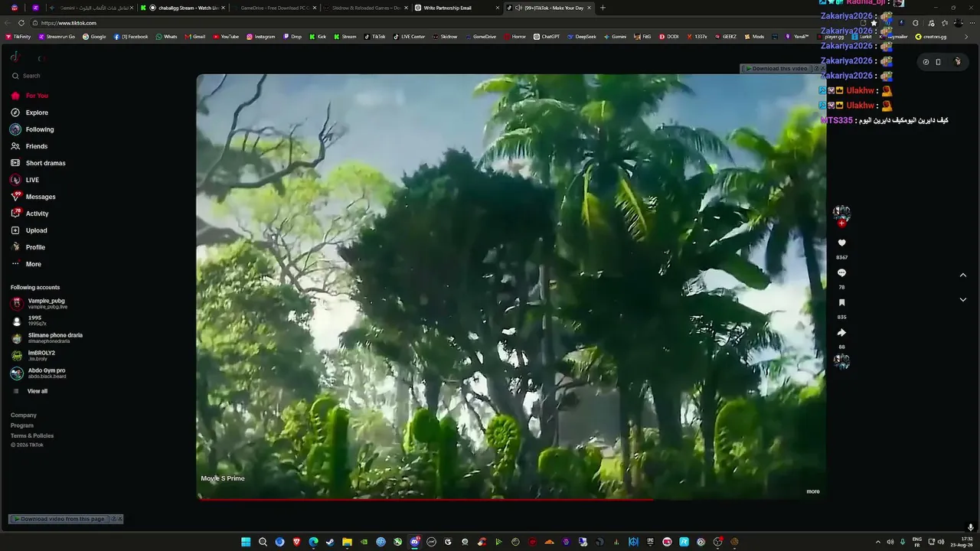Like the video with the heart icon
Viewport: 980px width, 551px height.
[x=841, y=243]
